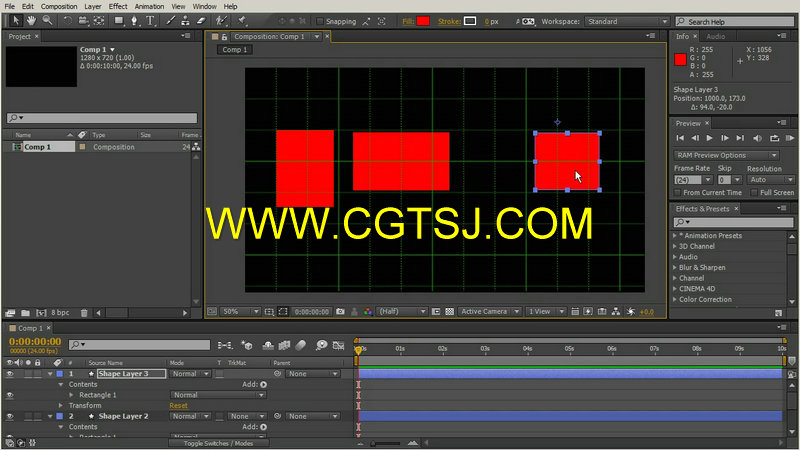Viewport: 800px width, 450px height.
Task: Select the Eraser tool
Action: pyautogui.click(x=201, y=21)
